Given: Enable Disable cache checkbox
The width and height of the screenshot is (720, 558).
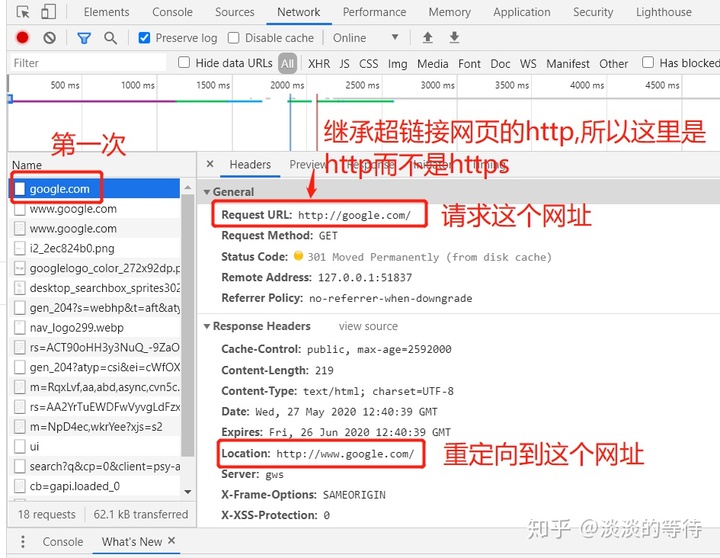Looking at the screenshot, I should point(234,38).
